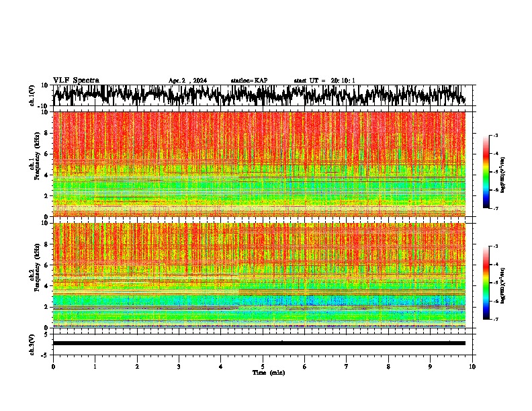Click the '4' kHz tick on ch.1 frequency axis
532x411 pixels.
point(47,175)
